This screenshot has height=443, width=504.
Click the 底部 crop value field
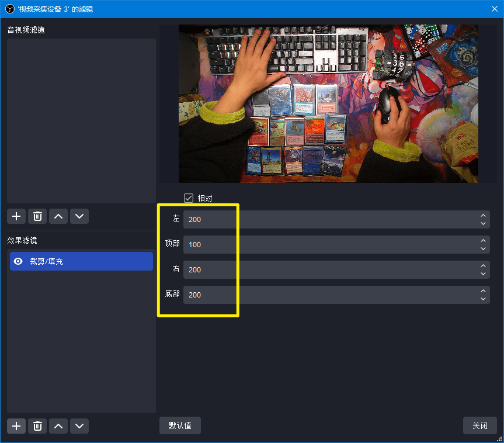336,295
